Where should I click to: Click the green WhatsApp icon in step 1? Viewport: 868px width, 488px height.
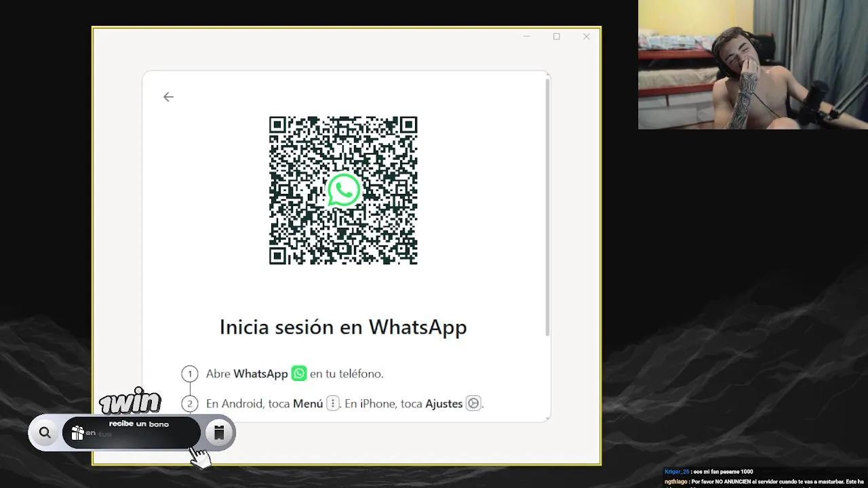click(x=299, y=373)
